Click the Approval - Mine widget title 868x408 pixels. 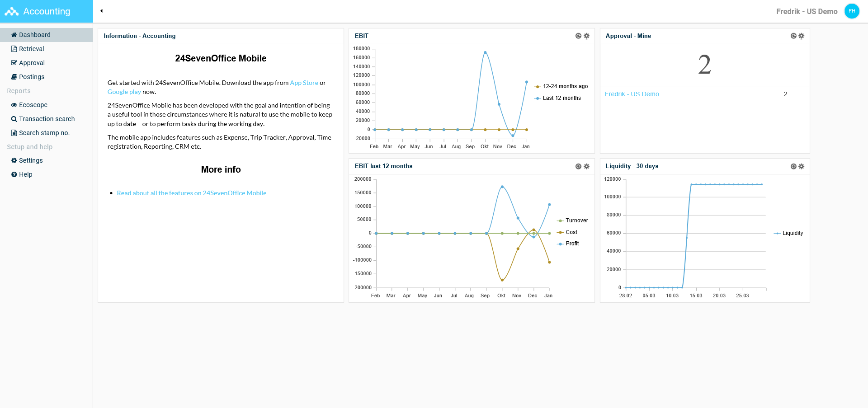coord(628,36)
